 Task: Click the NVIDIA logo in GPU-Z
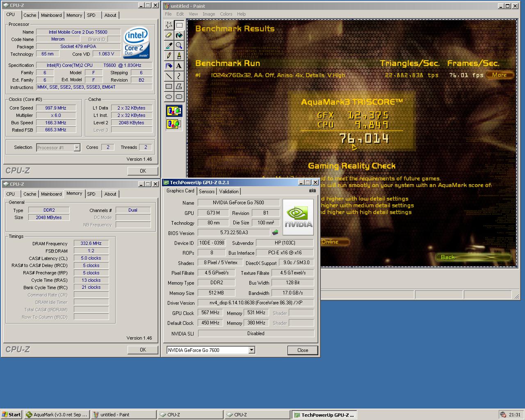pyautogui.click(x=298, y=217)
